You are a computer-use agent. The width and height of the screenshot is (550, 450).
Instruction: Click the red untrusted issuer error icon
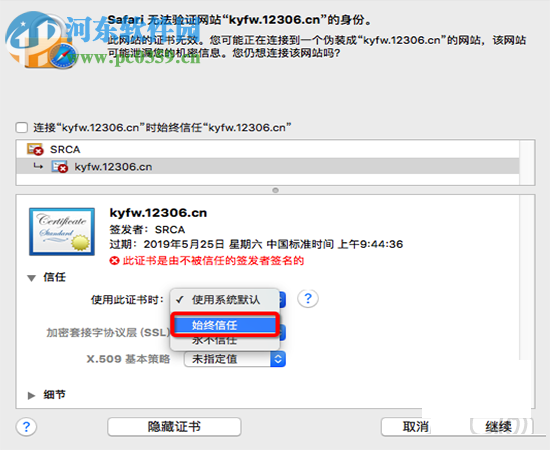tap(114, 261)
